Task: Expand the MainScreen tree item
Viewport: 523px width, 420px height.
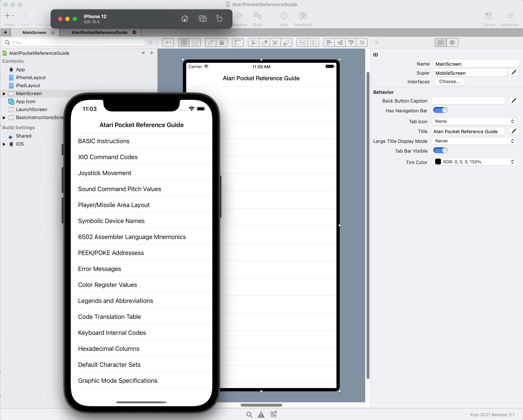Action: pos(4,94)
